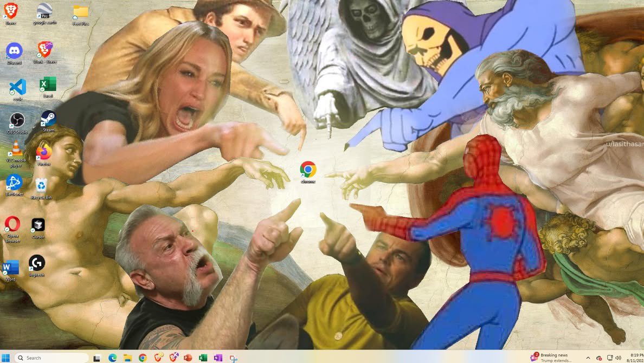
Task: Select the Recycle Bin icon
Action: 41,189
